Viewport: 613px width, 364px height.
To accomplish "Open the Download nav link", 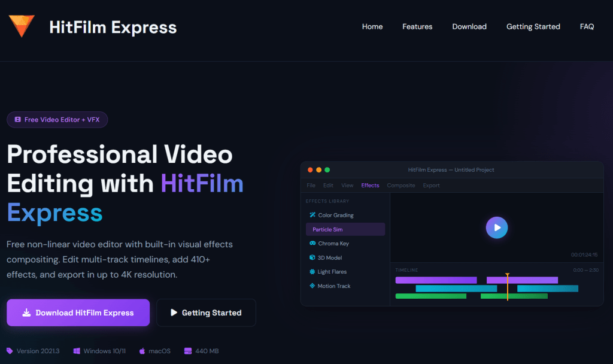I will (469, 26).
